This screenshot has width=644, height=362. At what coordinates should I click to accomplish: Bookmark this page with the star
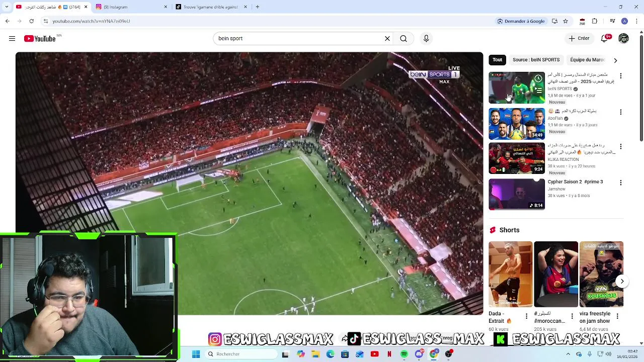click(x=566, y=21)
